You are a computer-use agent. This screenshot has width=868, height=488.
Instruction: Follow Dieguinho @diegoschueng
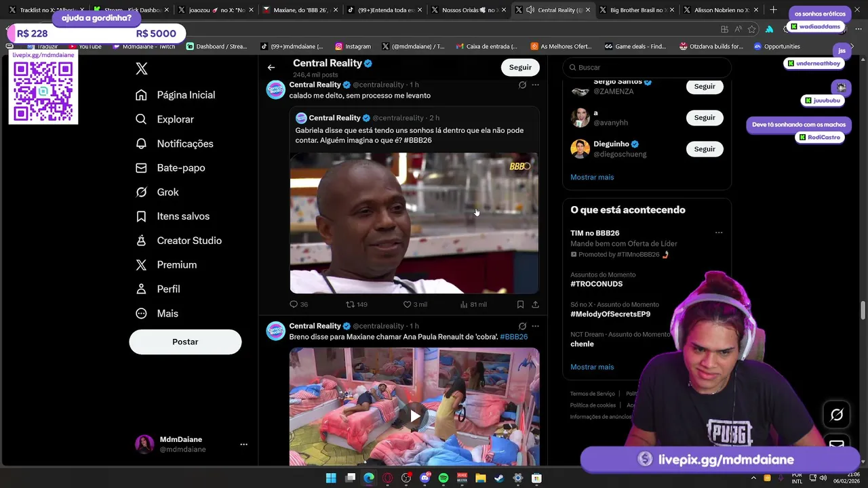705,148
